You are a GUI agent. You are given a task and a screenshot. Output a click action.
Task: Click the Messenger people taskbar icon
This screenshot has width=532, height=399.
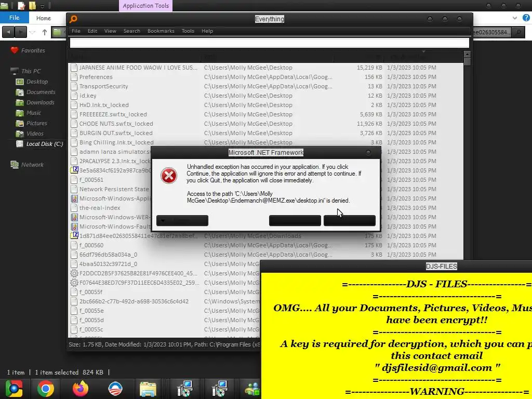252,389
